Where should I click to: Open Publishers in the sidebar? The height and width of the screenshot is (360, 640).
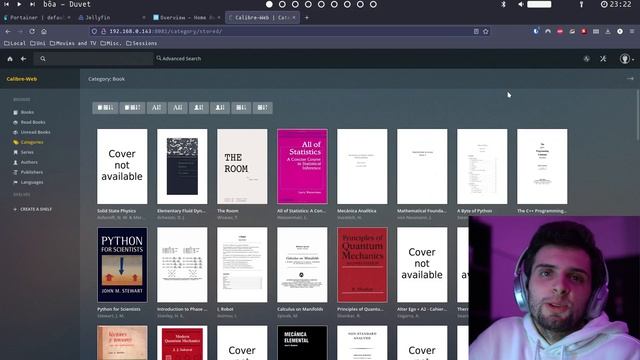tap(28, 172)
